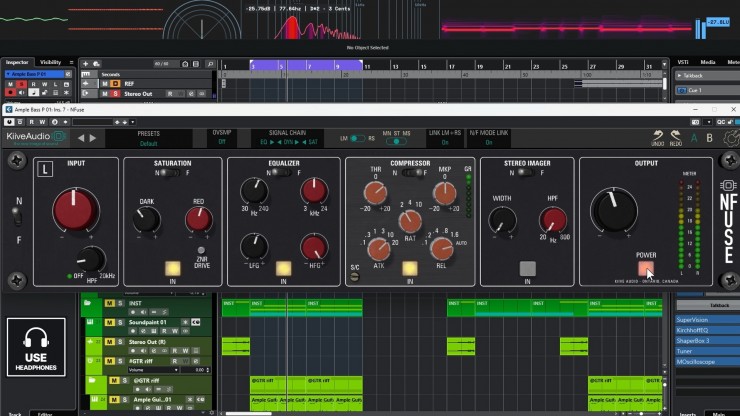Click the NFuse Undo arrow icon
The height and width of the screenshot is (416, 740).
pos(657,138)
